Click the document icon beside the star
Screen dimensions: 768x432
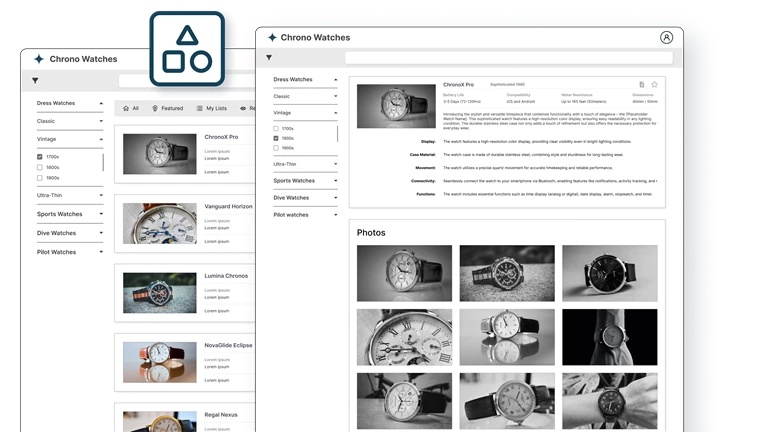(x=642, y=85)
